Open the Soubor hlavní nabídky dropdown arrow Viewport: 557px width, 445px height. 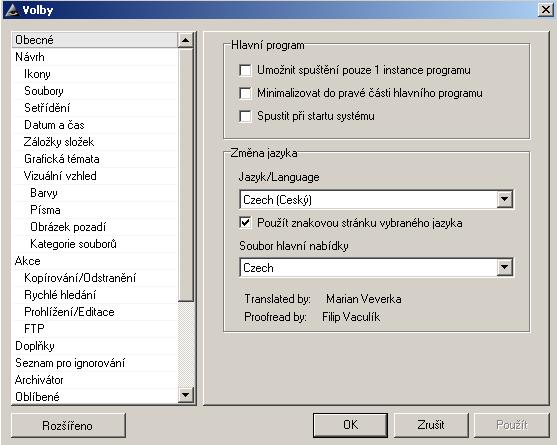pyautogui.click(x=504, y=267)
